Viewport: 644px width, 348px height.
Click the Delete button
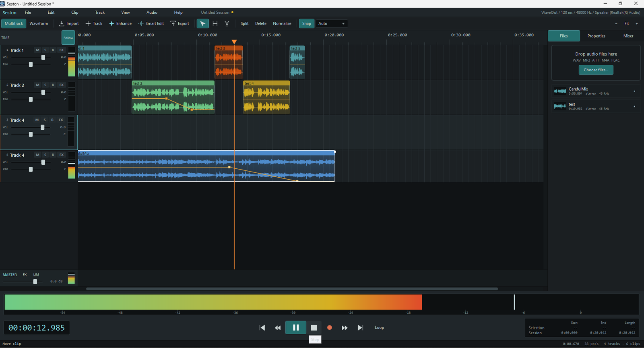click(x=261, y=23)
